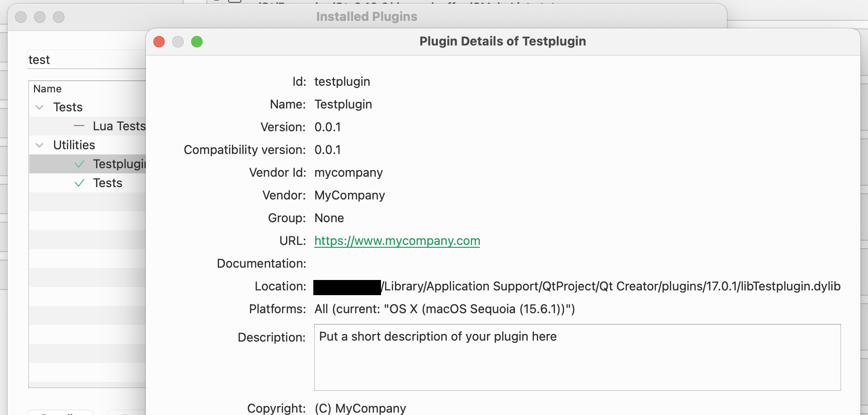Open the https://www.mycompany.com link
Screen dimensions: 868x415
[x=397, y=241]
